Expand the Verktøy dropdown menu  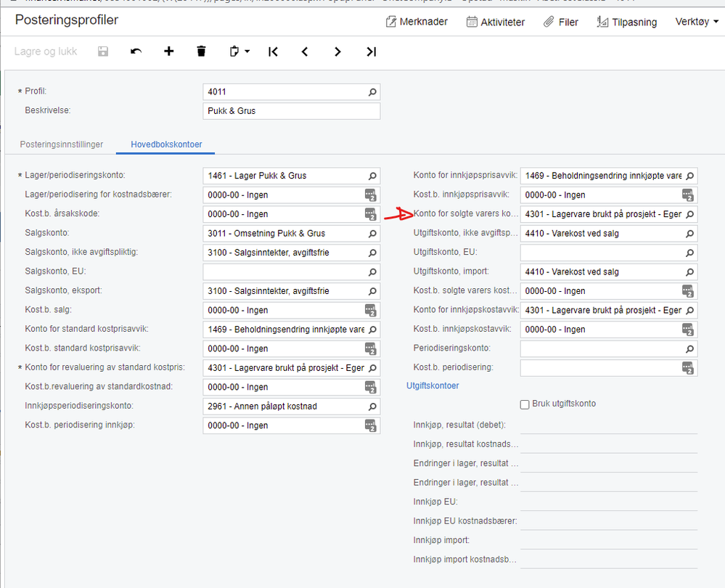[x=697, y=22]
